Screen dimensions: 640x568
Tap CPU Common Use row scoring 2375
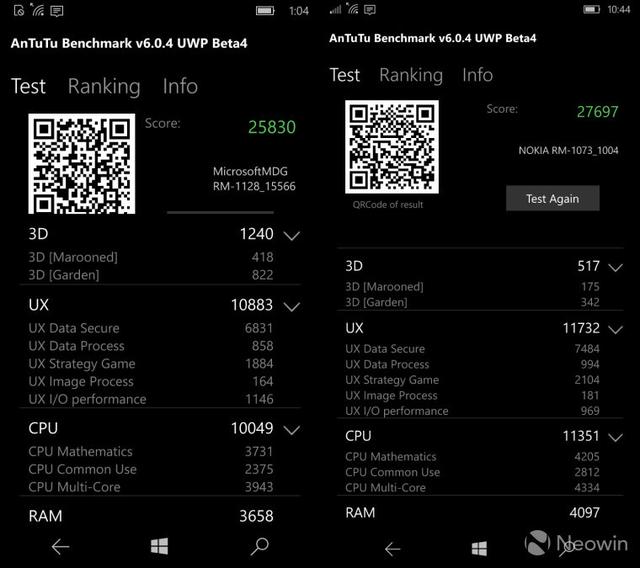pos(151,469)
